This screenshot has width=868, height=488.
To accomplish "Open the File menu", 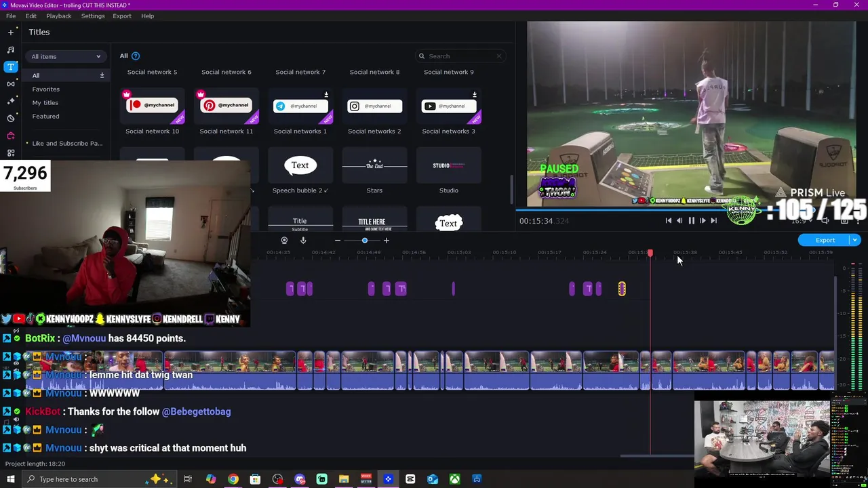I will [x=11, y=16].
